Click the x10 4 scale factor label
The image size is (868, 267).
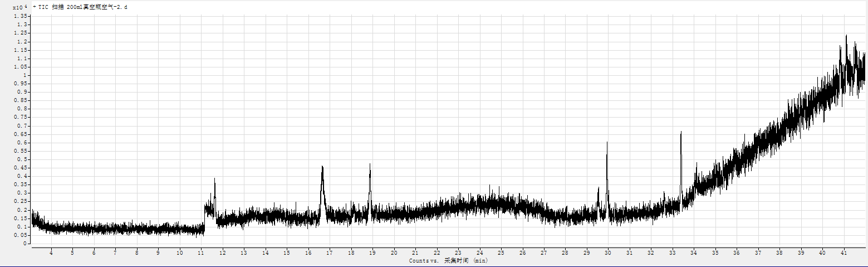coord(19,7)
